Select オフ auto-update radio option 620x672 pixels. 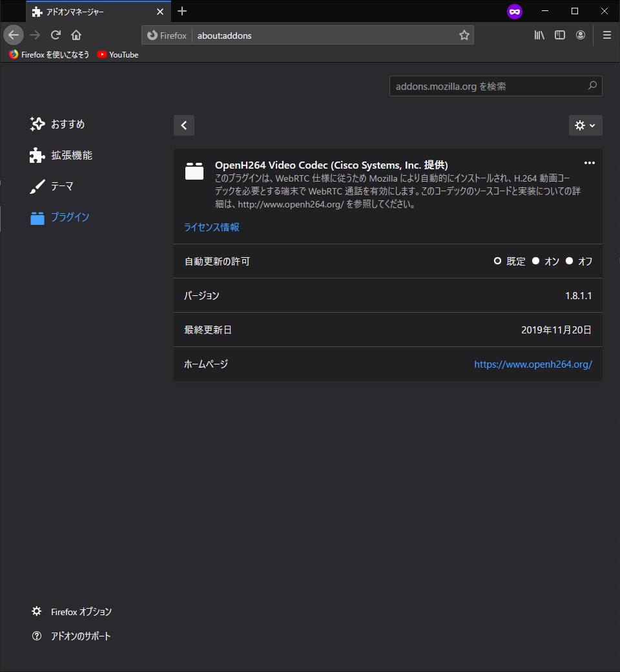[569, 261]
